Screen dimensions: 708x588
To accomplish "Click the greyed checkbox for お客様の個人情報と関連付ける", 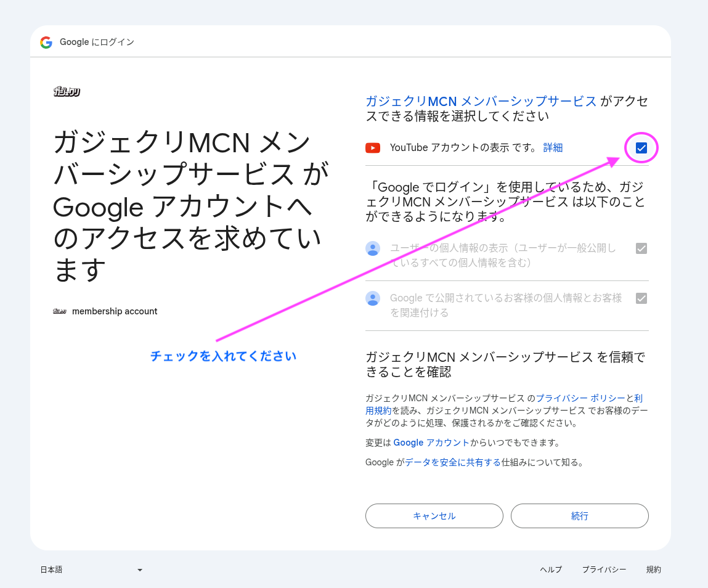I will tap(641, 298).
